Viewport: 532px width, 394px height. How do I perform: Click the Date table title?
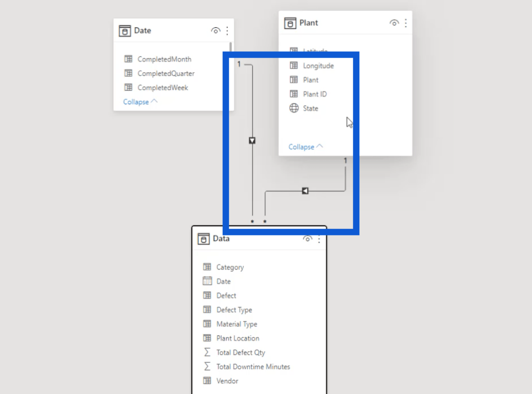(x=142, y=31)
